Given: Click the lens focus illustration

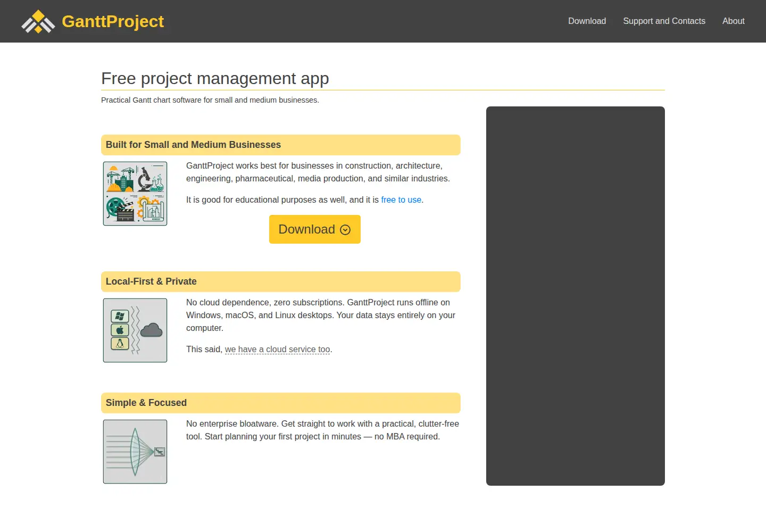Looking at the screenshot, I should pyautogui.click(x=135, y=452).
